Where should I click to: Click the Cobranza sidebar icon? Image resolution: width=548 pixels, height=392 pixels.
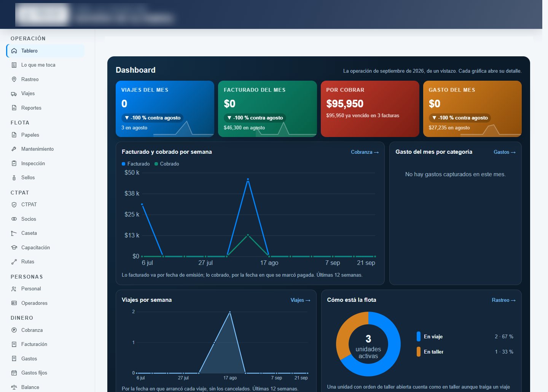coord(14,330)
